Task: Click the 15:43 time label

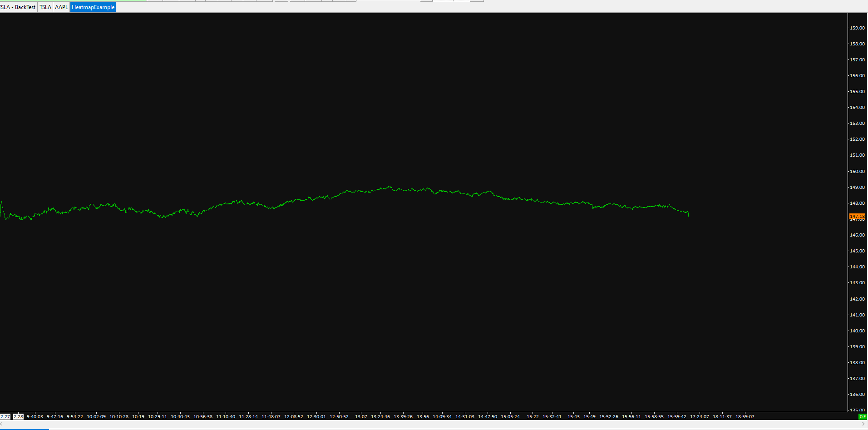Action: point(573,417)
